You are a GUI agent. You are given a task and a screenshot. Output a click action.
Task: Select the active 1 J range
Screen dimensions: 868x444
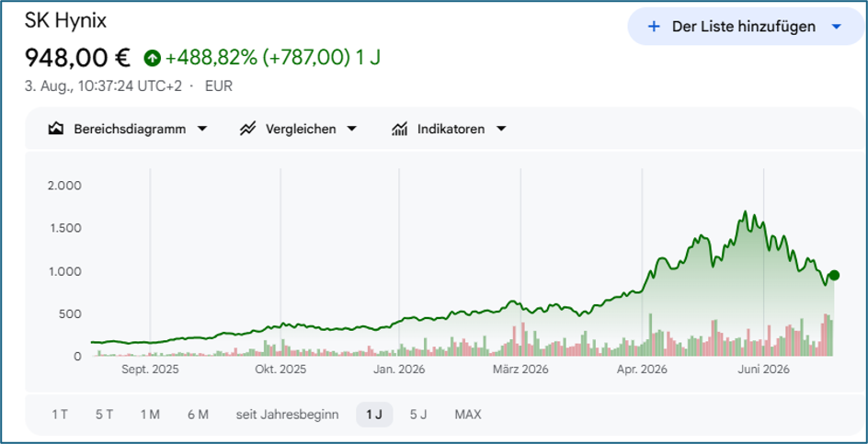click(374, 414)
